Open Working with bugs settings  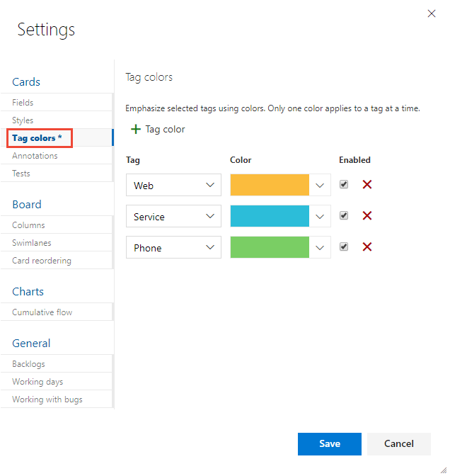57,399
